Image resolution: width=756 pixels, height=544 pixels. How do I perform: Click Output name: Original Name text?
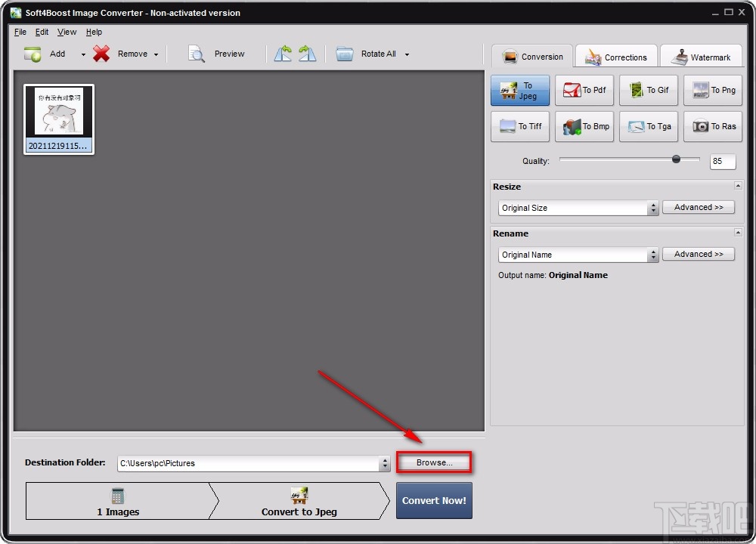[x=553, y=275]
